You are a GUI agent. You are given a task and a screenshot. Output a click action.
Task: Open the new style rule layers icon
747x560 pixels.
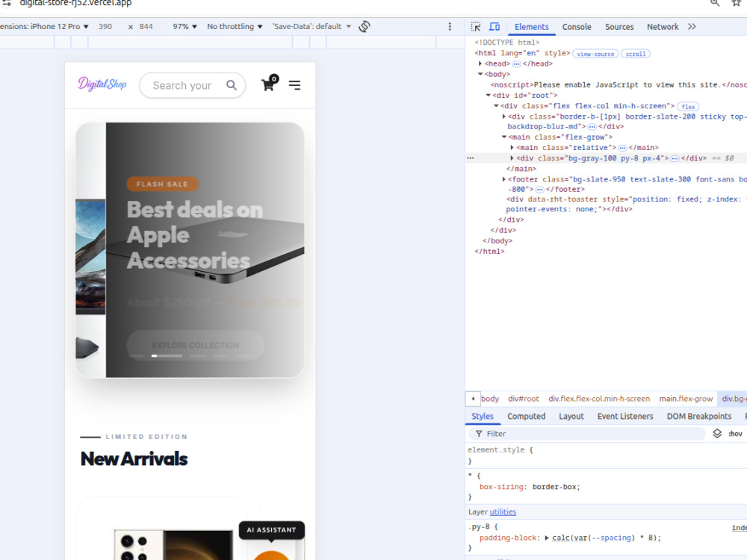coord(717,433)
